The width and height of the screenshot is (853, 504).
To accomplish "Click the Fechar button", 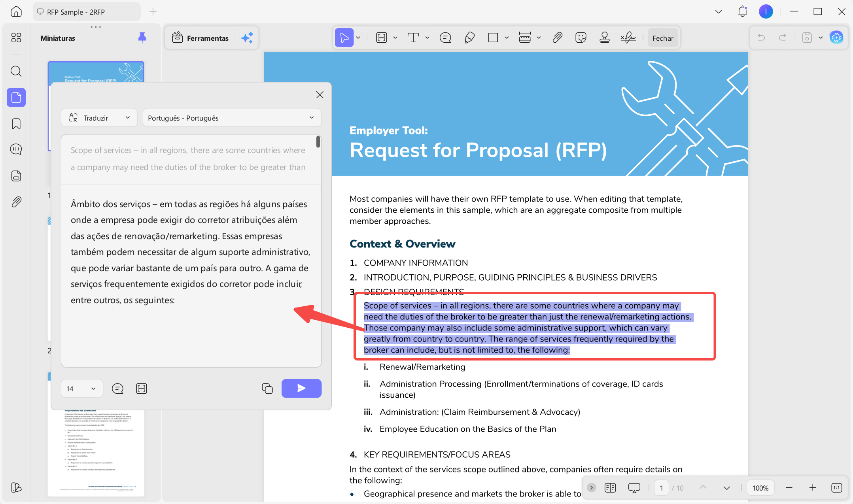I will [x=663, y=38].
